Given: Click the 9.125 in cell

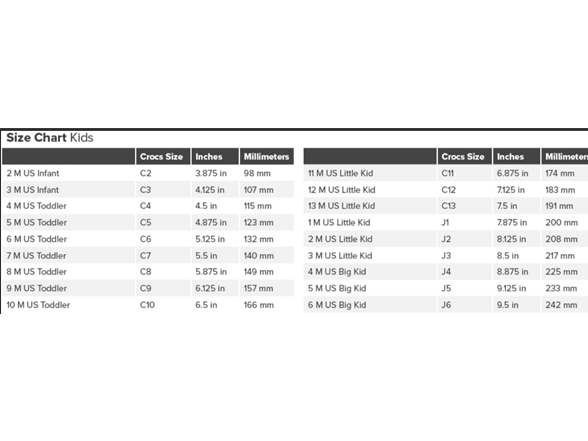Looking at the screenshot, I should [516, 288].
